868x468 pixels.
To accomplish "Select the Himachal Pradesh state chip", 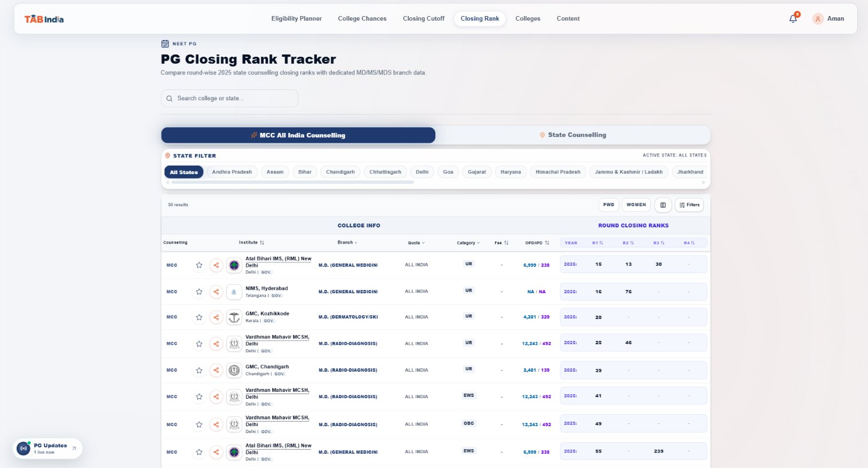I will (558, 172).
